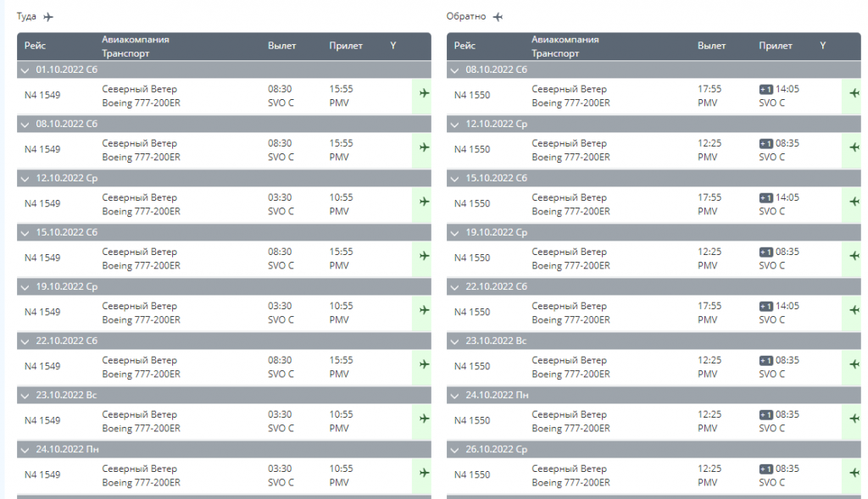Screen dimensions: 868x499
Task: Select outbound flight on 19.10.2022 via green plane icon
Action: tap(424, 310)
